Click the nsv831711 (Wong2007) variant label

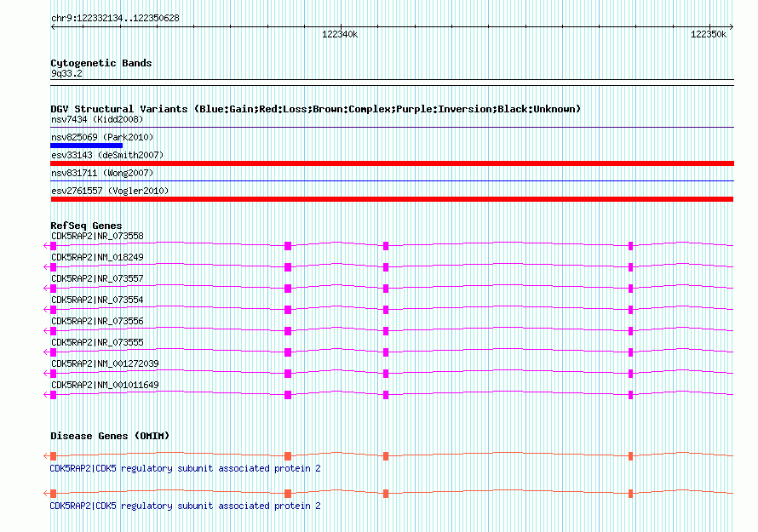(x=102, y=173)
